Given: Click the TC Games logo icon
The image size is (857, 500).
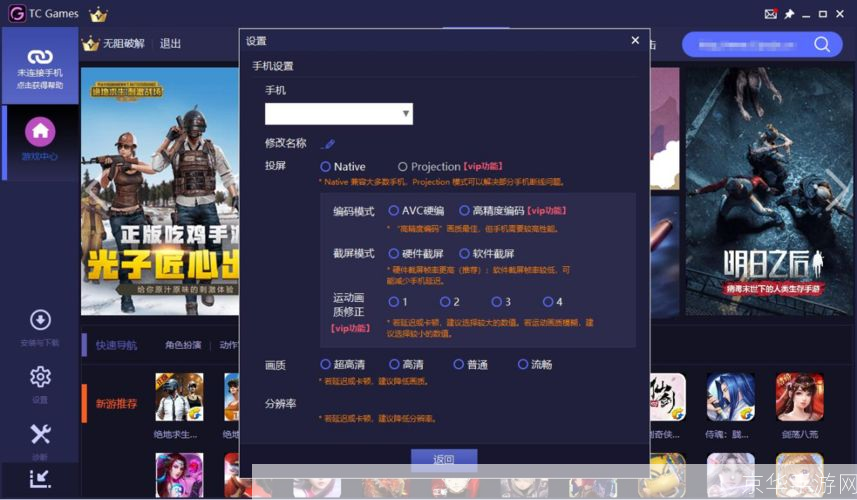Looking at the screenshot, I should click(17, 14).
